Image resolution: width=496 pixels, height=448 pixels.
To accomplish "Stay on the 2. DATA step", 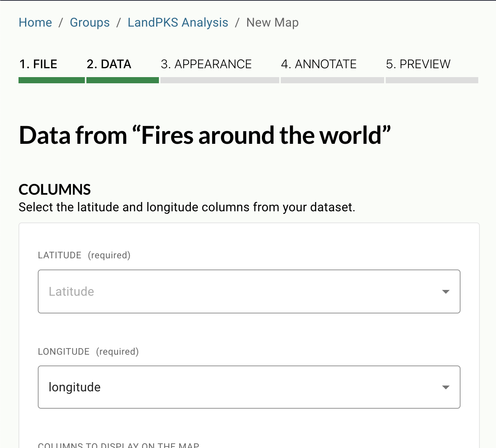I will (x=109, y=64).
